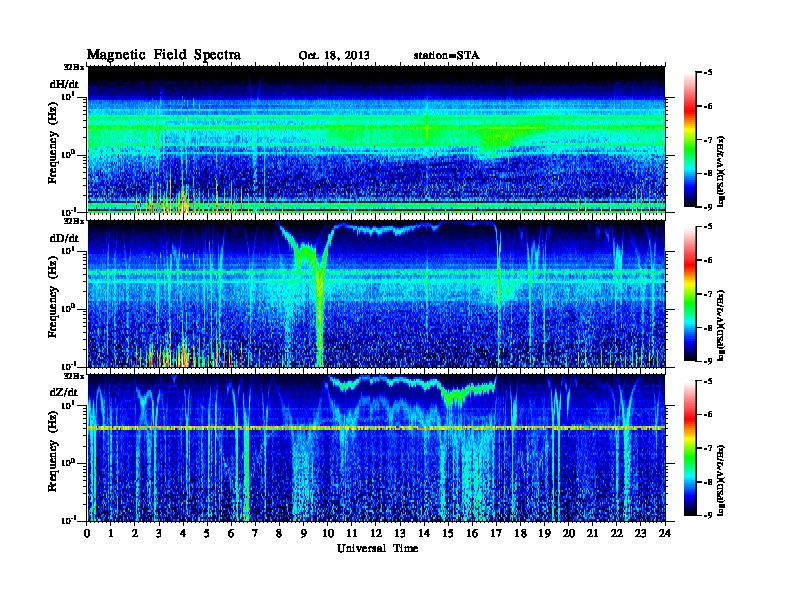Click hour tick label '17' on time axis
Screen dimensions: 792x612
(x=496, y=533)
